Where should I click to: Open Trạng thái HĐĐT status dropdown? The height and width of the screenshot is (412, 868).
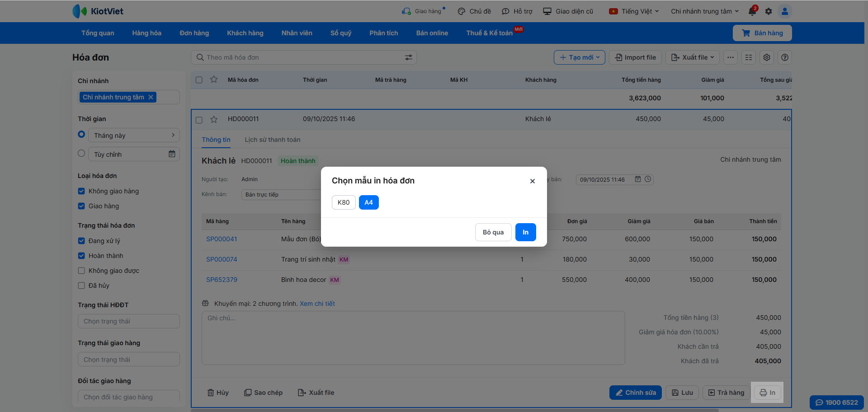pos(129,321)
